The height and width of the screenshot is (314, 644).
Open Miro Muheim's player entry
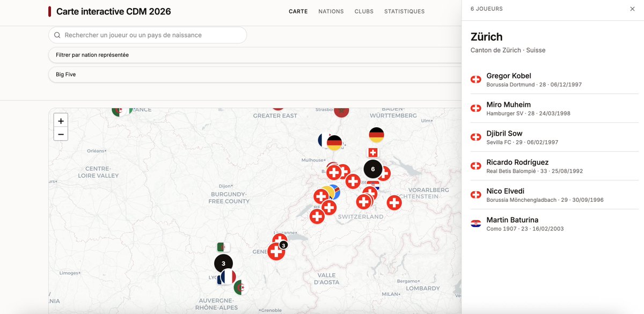(554, 108)
